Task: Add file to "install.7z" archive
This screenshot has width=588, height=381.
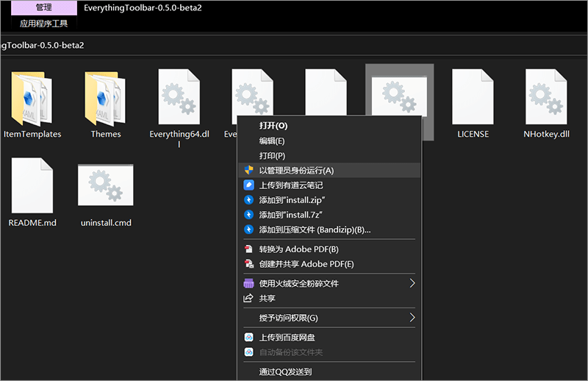Action: pyautogui.click(x=291, y=215)
